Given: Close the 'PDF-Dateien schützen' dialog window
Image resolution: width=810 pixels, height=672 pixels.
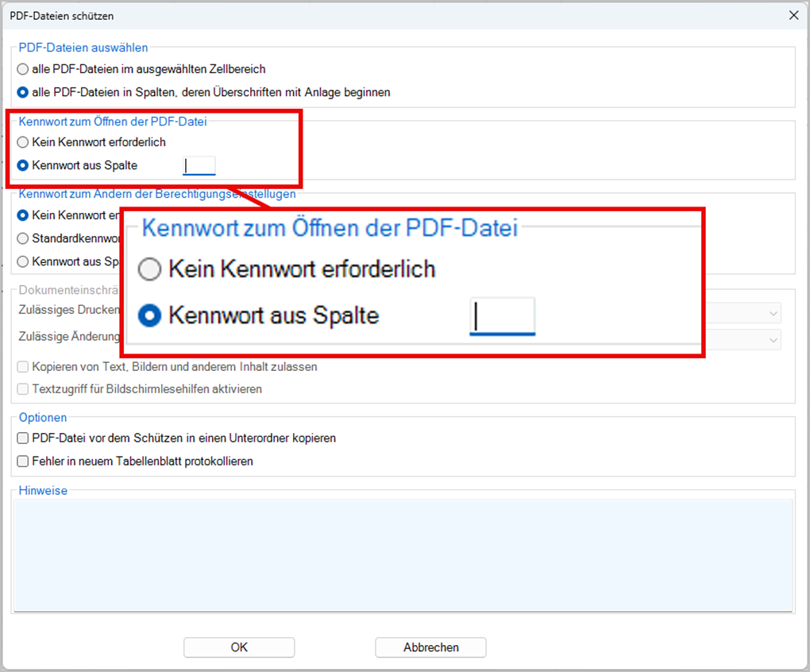Looking at the screenshot, I should [793, 15].
